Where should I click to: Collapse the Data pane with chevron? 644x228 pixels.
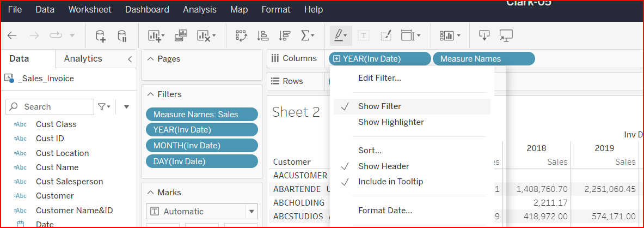pos(130,59)
